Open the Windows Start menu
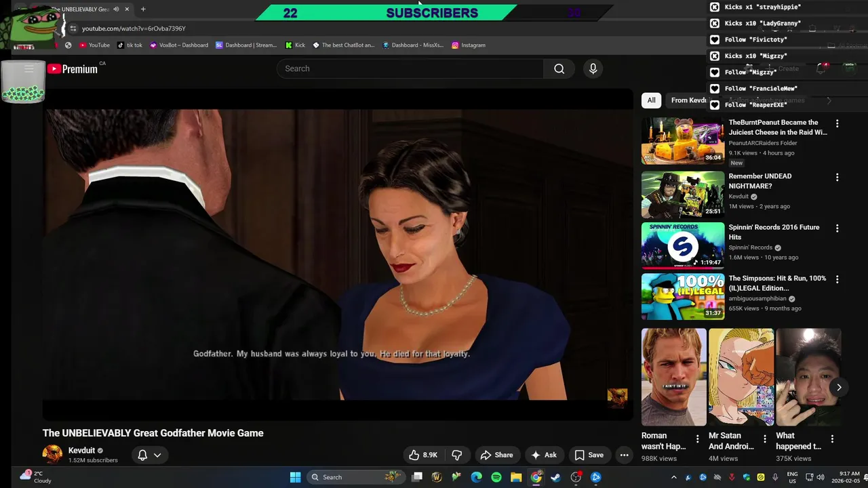The height and width of the screenshot is (488, 868). point(296,477)
